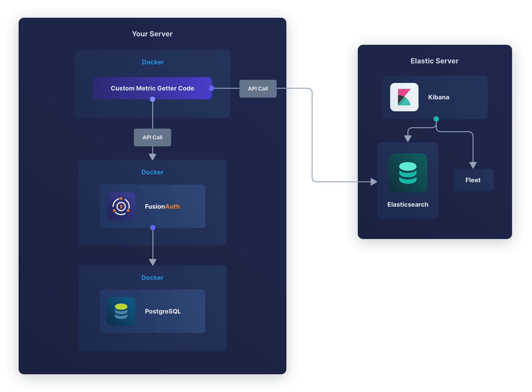Image resolution: width=532 pixels, height=392 pixels.
Task: Click the Docker label above FusionAuth
Action: point(152,172)
